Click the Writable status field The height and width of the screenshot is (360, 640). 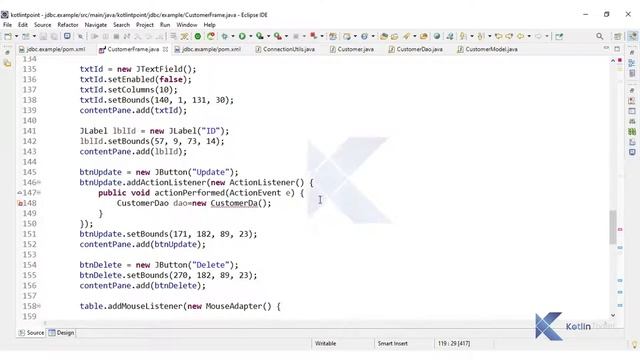tap(325, 344)
